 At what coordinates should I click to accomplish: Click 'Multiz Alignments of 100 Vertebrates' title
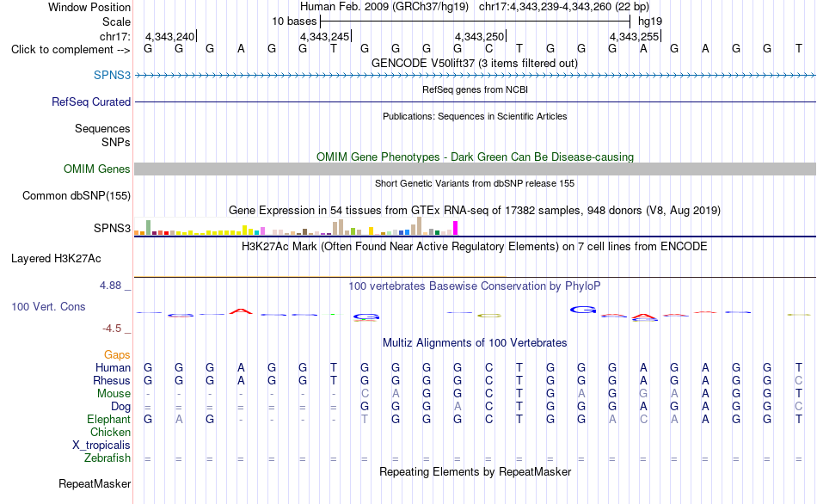[x=475, y=343]
